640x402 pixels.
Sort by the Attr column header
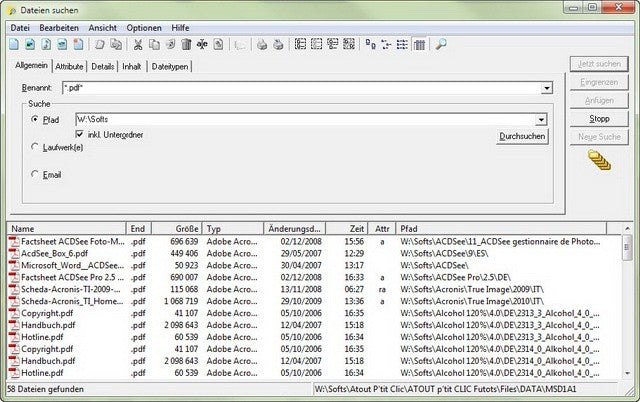pyautogui.click(x=382, y=229)
